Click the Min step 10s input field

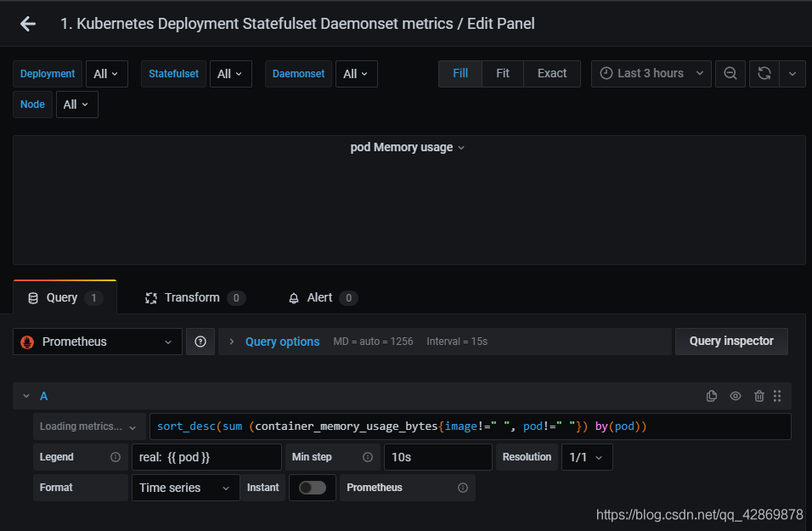[438, 457]
